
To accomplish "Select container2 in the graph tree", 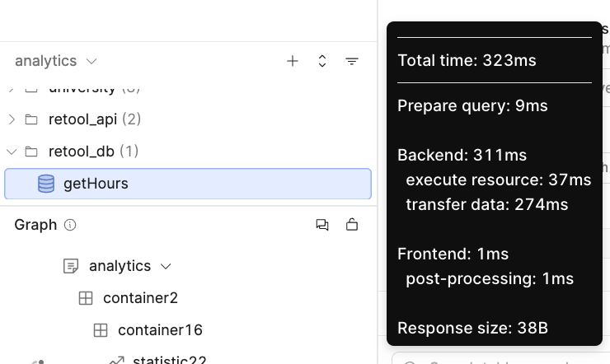I will point(140,298).
